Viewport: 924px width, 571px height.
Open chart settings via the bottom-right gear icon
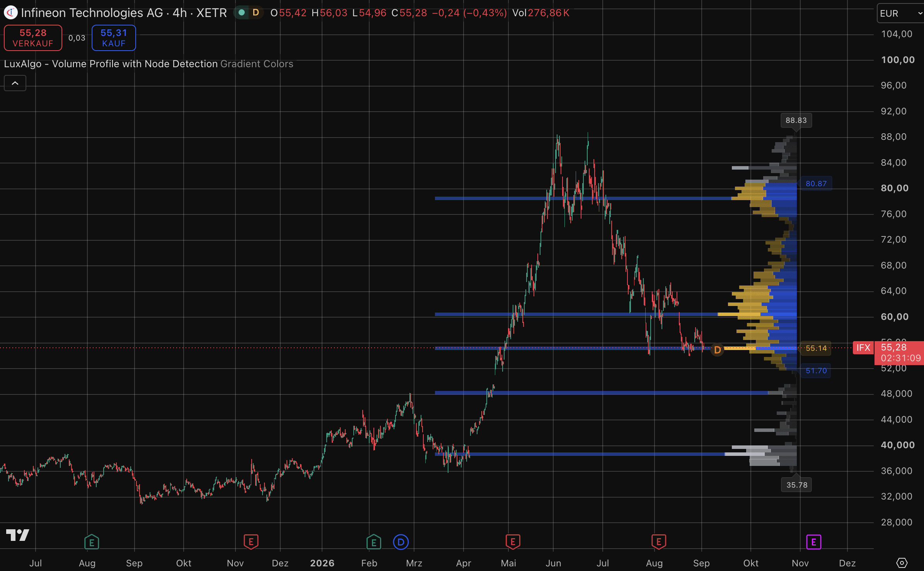902,563
